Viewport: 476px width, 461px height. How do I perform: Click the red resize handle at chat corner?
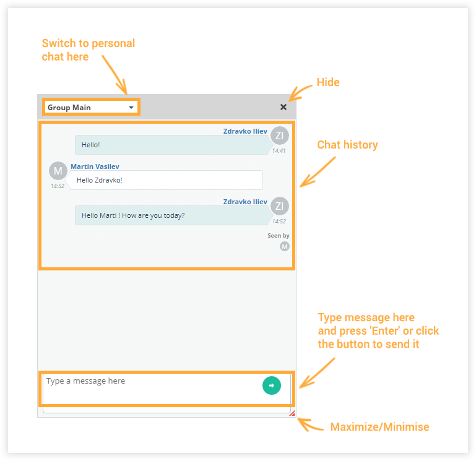point(292,413)
